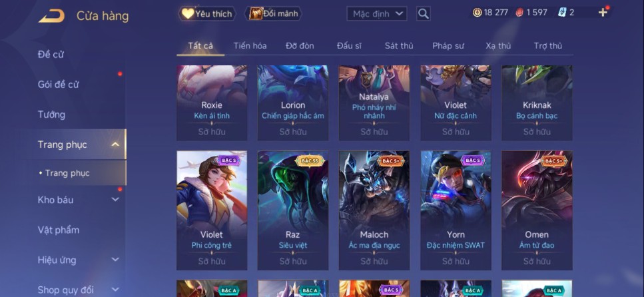This screenshot has width=644, height=297.
Task: Switch to the Pháp sư tab
Action: (x=448, y=45)
